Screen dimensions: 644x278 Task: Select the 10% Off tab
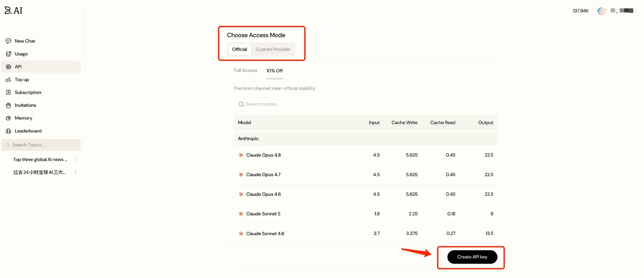point(274,71)
